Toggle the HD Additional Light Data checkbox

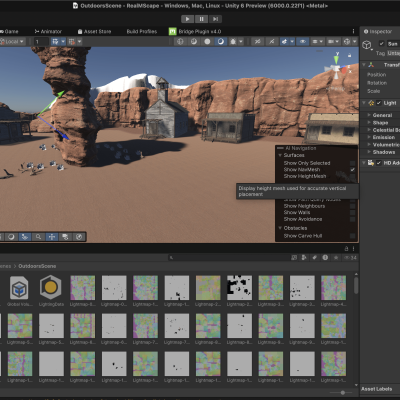[379, 163]
